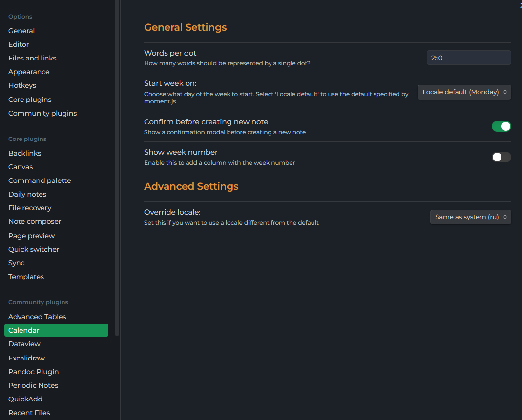Viewport: 522px width, 420px height.
Task: Select Hotkeys in sidebar
Action: click(22, 85)
